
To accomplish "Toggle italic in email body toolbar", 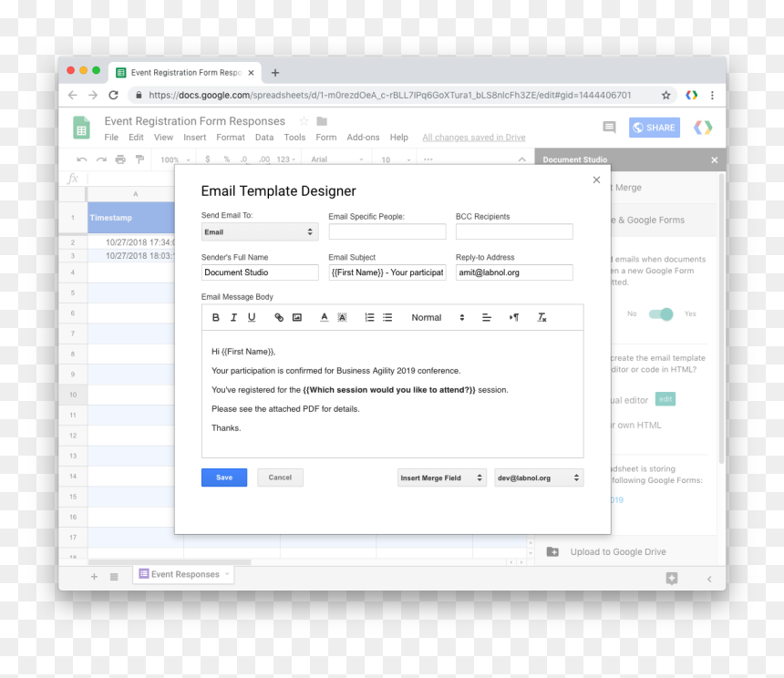I will pyautogui.click(x=233, y=317).
